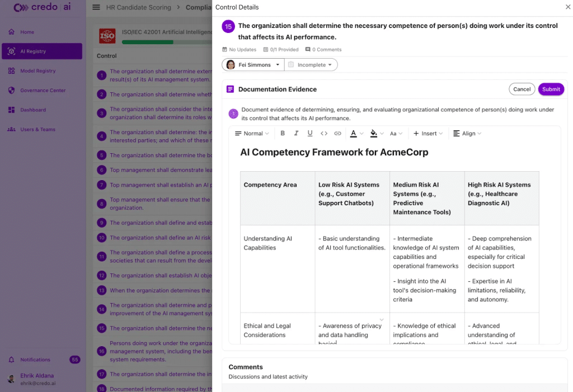Click the No Updates calendar icon
This screenshot has height=392, width=573.
pos(224,50)
